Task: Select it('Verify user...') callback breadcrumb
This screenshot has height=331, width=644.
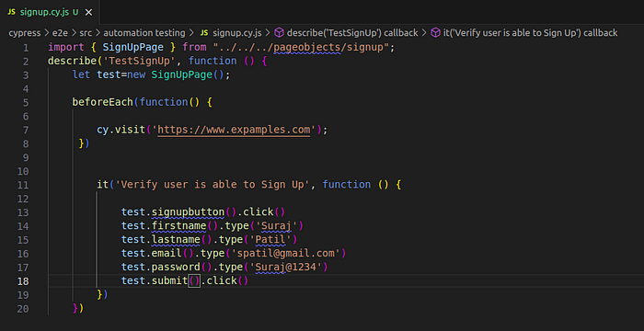Action: click(530, 33)
